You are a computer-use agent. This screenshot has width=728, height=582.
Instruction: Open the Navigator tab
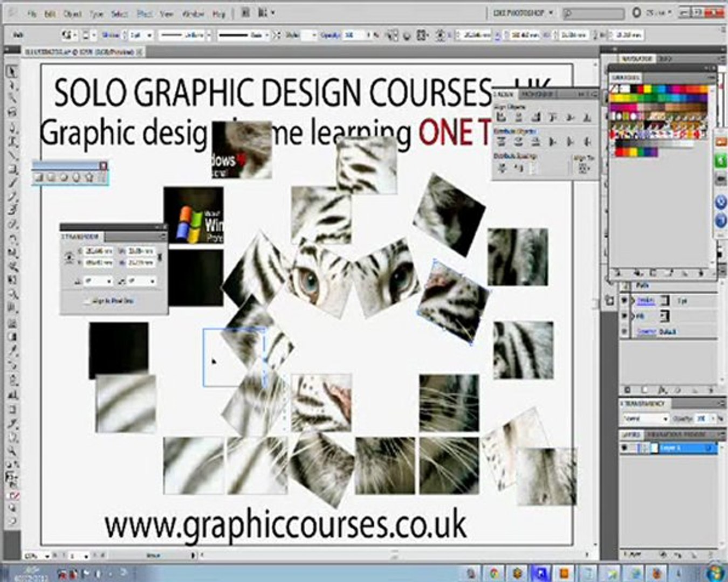636,58
